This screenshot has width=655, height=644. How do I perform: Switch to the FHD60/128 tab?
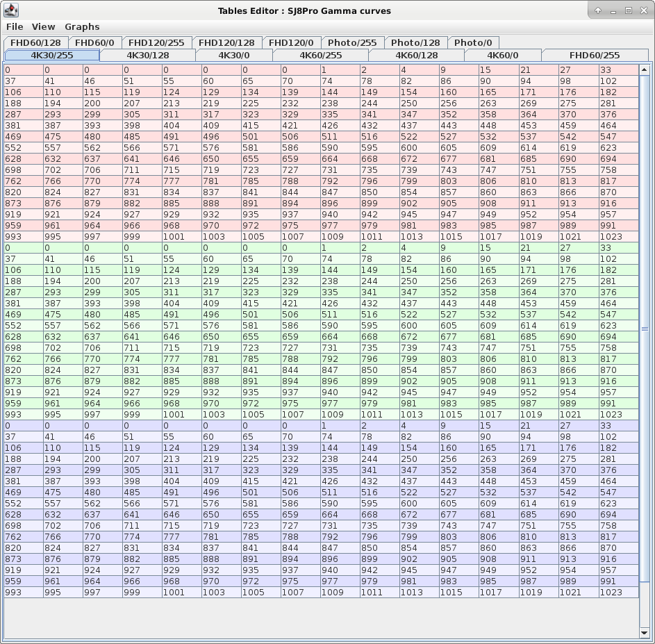tap(35, 42)
